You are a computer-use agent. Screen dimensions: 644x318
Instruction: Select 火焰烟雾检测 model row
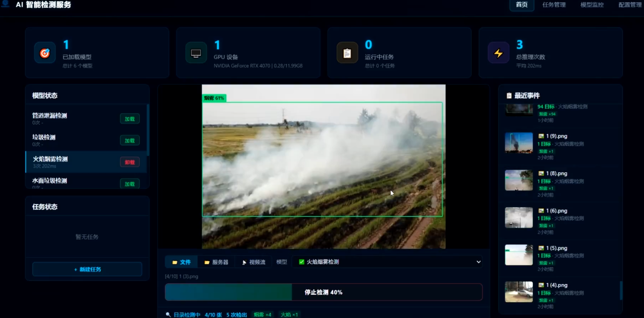point(86,162)
